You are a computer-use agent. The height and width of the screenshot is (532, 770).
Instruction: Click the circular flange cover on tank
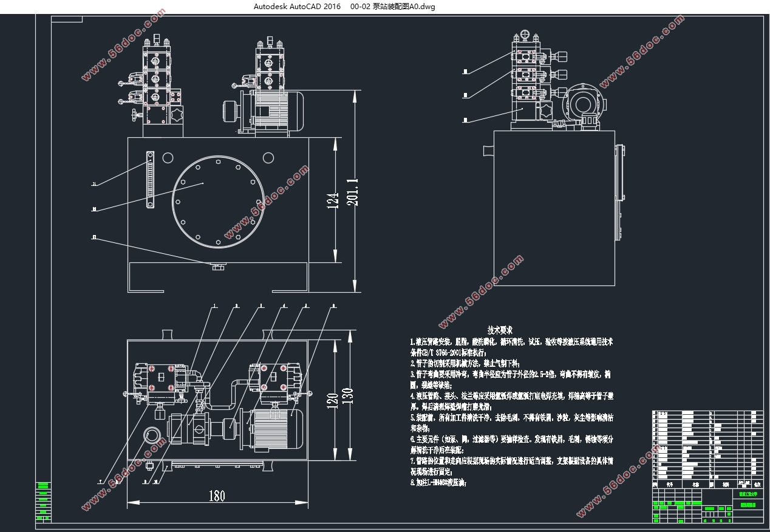(218, 200)
